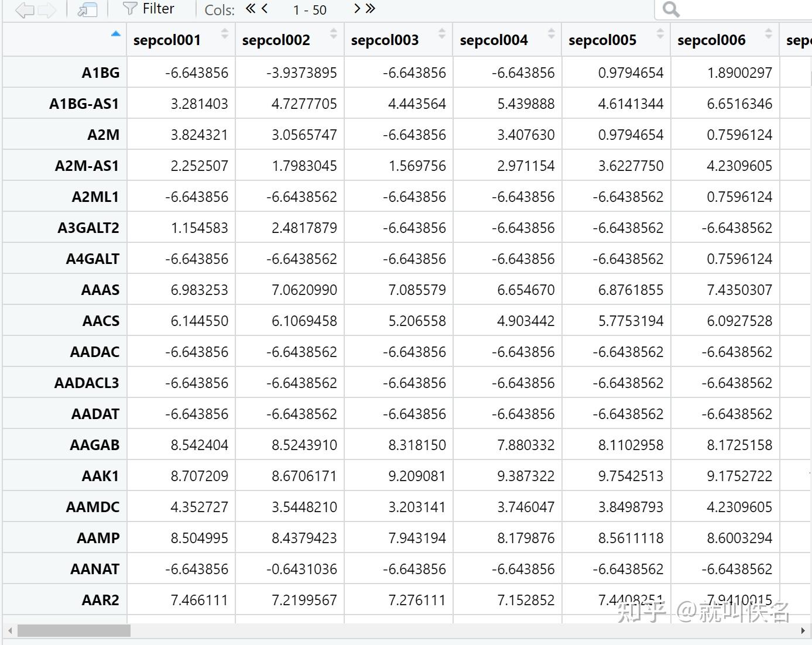Toggle row name sort ascending arrow
Screen dimensions: 812x645
click(115, 34)
